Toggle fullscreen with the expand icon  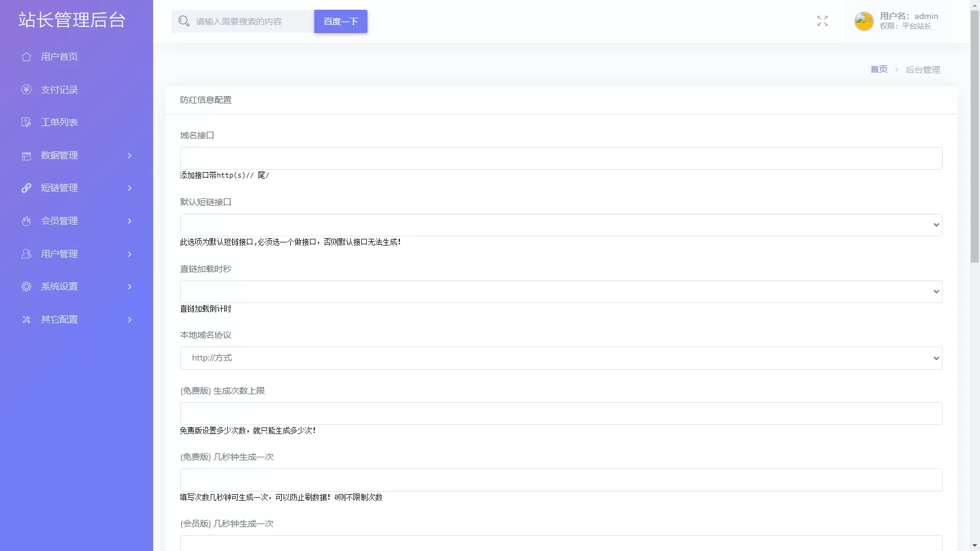[x=822, y=21]
